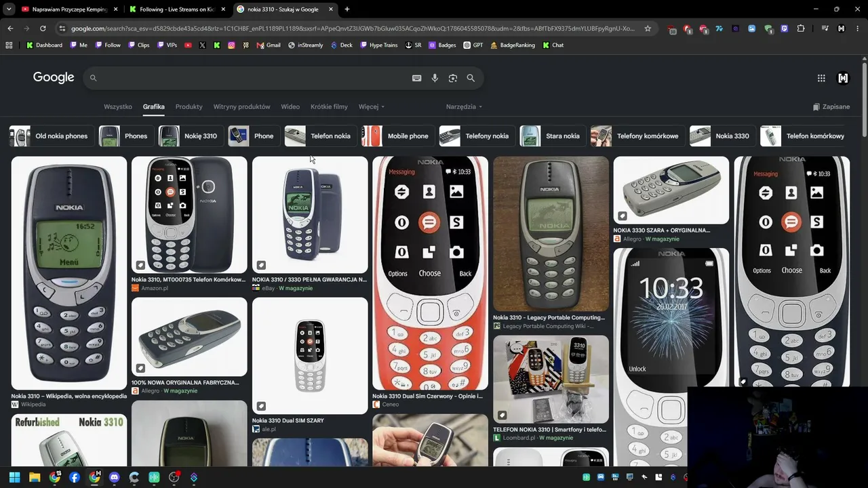Viewport: 868px width, 488px height.
Task: Open the Amazon.pl Nokia 3310 result
Action: click(x=189, y=279)
